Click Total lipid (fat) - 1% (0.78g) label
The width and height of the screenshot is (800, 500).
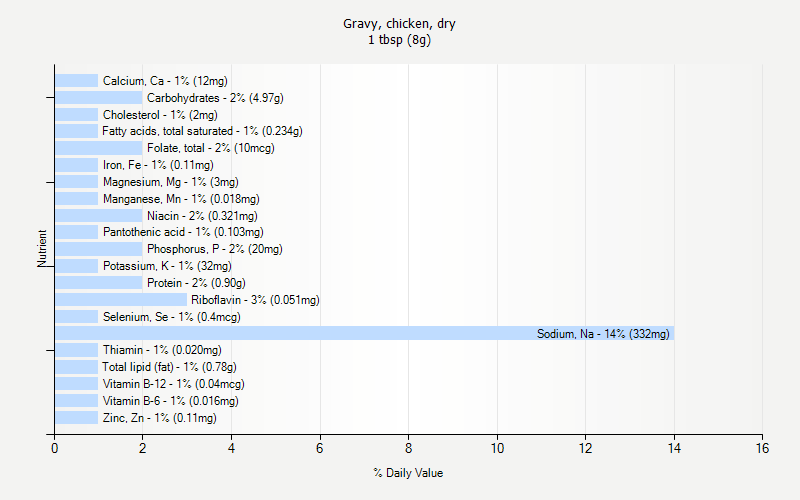click(169, 367)
